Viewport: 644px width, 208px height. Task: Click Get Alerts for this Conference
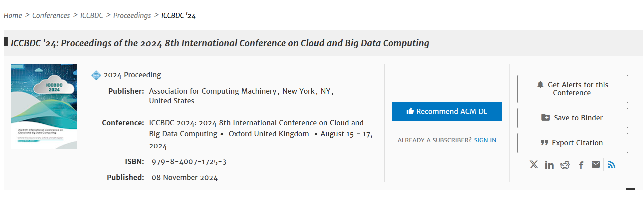pyautogui.click(x=572, y=89)
